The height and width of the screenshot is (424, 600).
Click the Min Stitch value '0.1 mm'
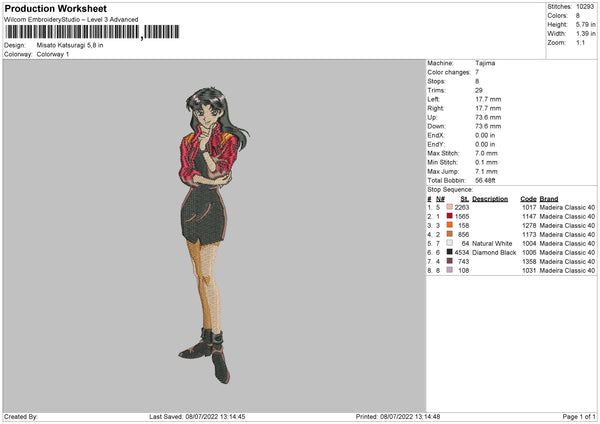[x=486, y=162]
